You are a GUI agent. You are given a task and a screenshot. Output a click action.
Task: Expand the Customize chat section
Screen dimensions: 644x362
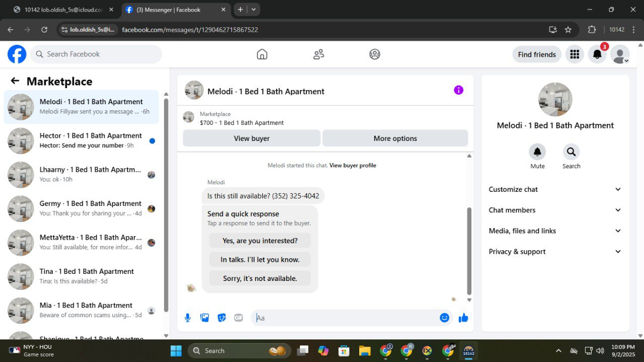(555, 189)
